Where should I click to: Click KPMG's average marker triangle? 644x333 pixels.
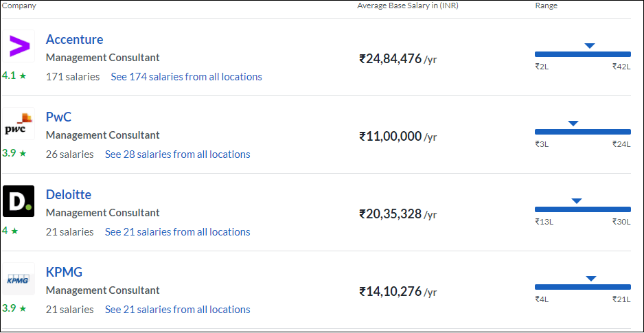590,278
